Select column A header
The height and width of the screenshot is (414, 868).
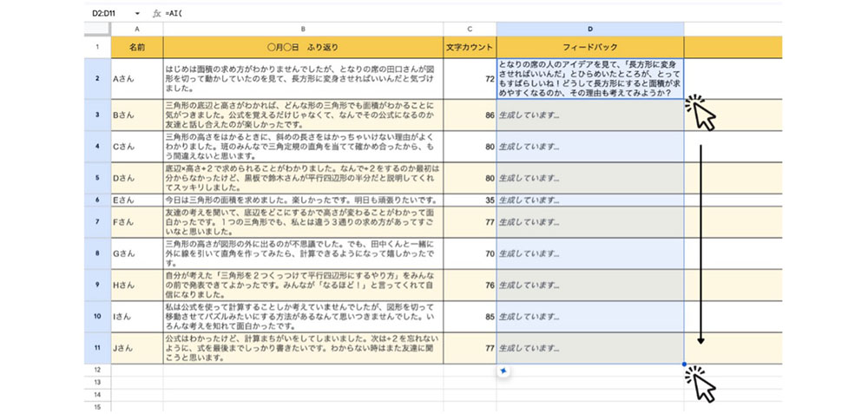click(137, 30)
